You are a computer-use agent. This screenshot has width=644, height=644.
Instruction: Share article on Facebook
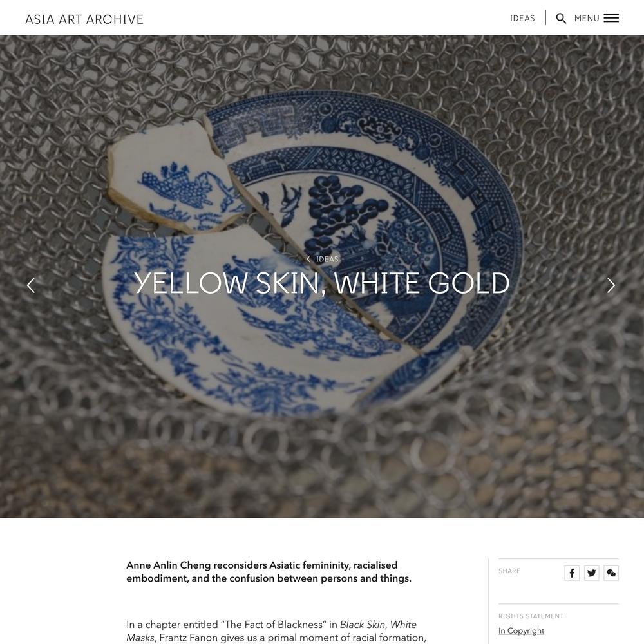tap(572, 573)
